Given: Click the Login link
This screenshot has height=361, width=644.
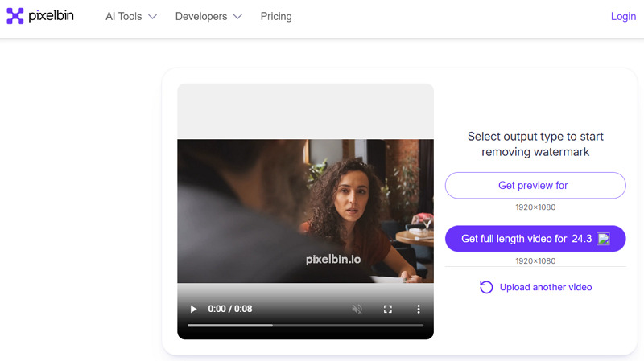Looking at the screenshot, I should tap(623, 17).
